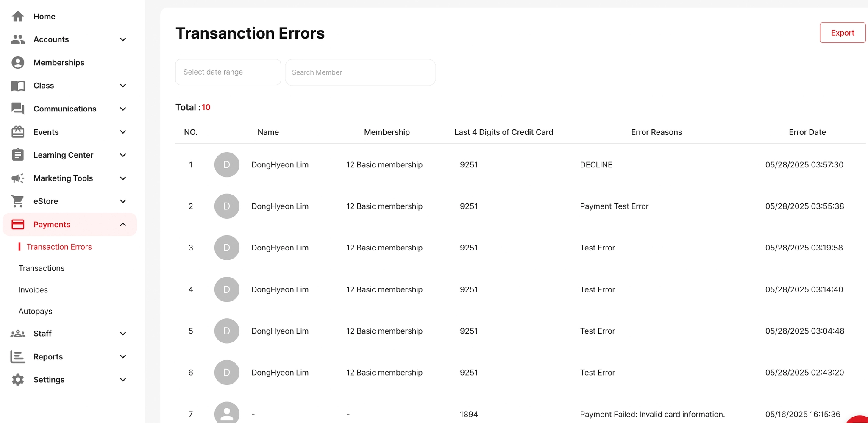Select Autopays in the Payments submenu
The image size is (868, 423).
(36, 311)
